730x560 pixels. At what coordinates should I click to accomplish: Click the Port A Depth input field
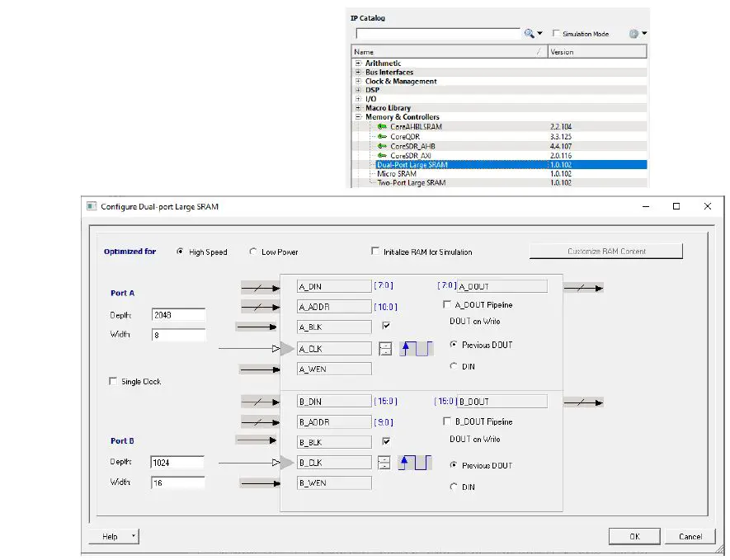click(178, 315)
